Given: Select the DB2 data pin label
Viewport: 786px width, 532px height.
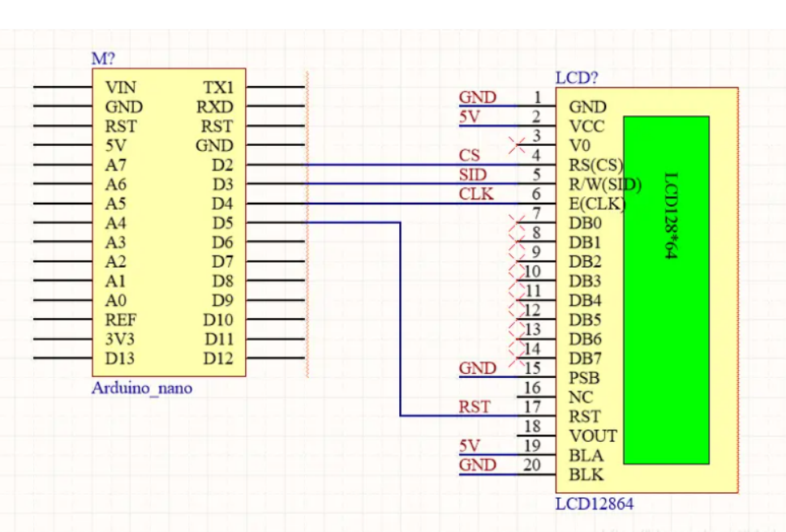Looking at the screenshot, I should tap(585, 262).
